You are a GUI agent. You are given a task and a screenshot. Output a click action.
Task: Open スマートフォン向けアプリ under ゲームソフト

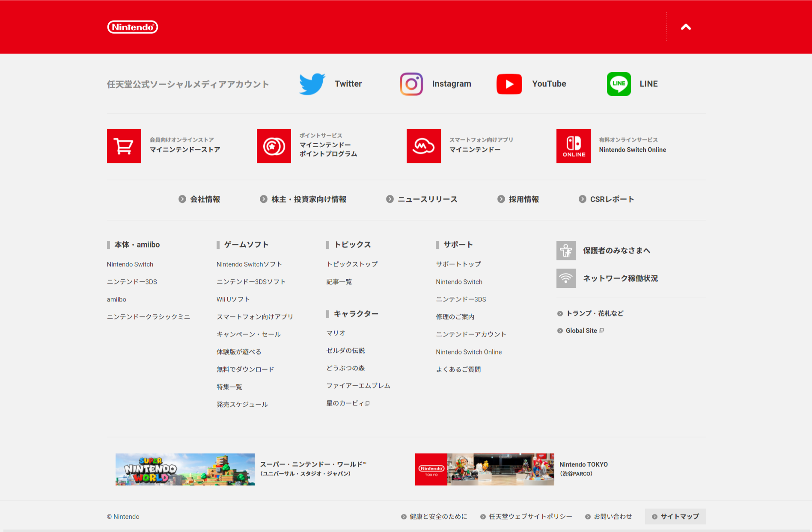255,317
